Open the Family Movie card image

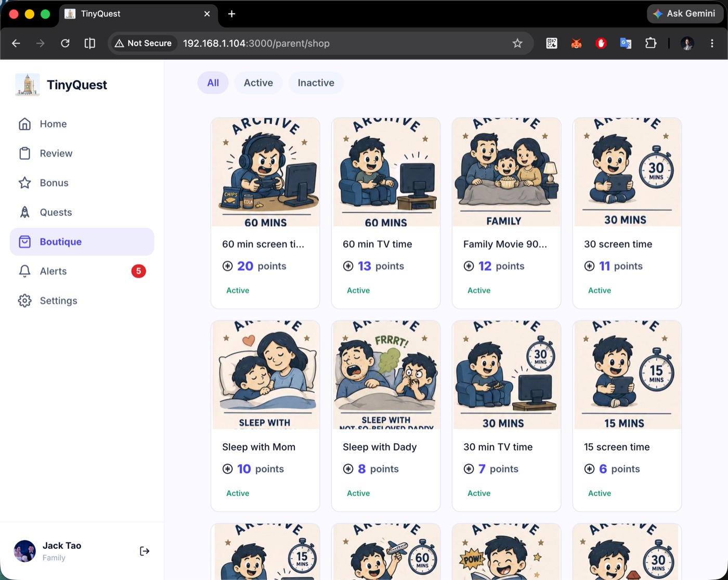pyautogui.click(x=506, y=172)
